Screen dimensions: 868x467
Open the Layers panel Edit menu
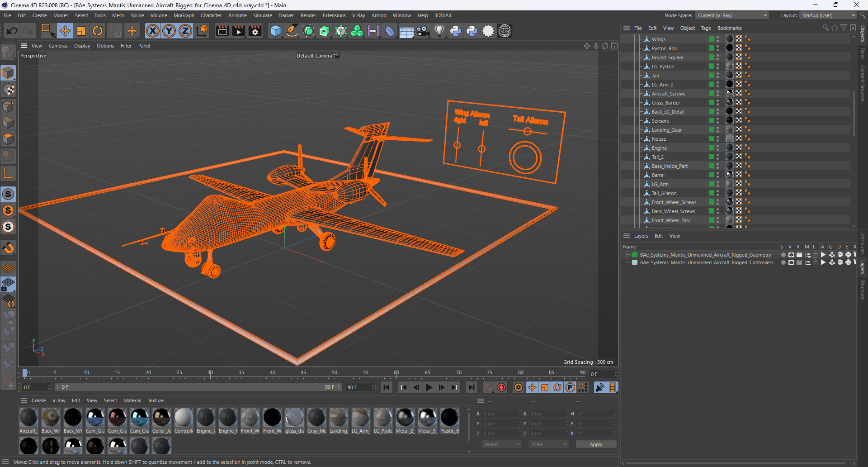coord(659,236)
